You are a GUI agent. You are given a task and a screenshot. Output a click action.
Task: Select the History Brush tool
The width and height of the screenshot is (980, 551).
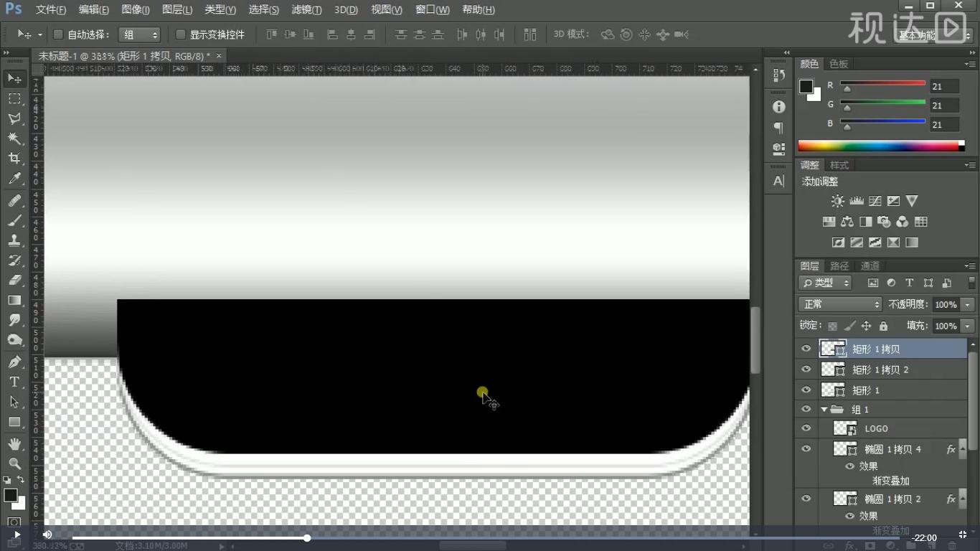(14, 260)
